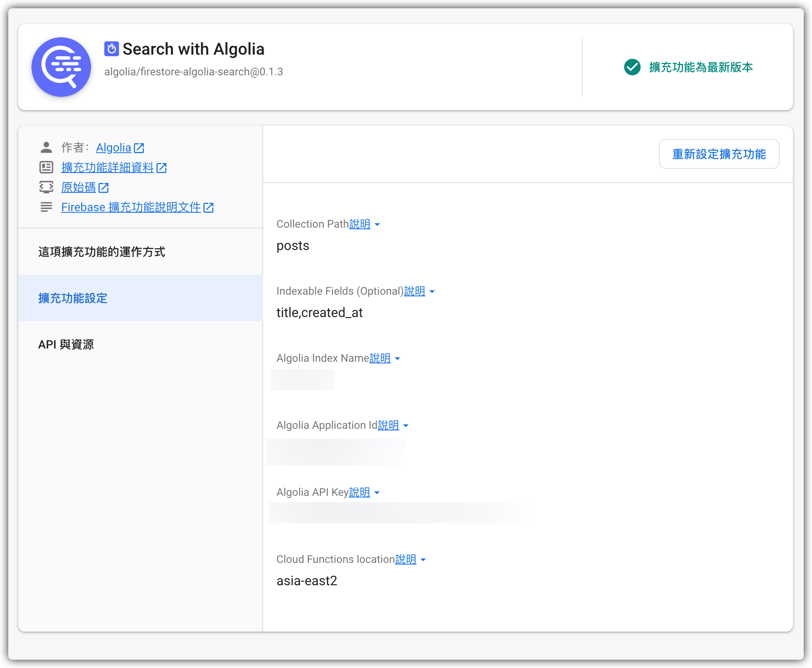
Task: Click the green up-to-date checkmark icon
Action: tap(632, 67)
